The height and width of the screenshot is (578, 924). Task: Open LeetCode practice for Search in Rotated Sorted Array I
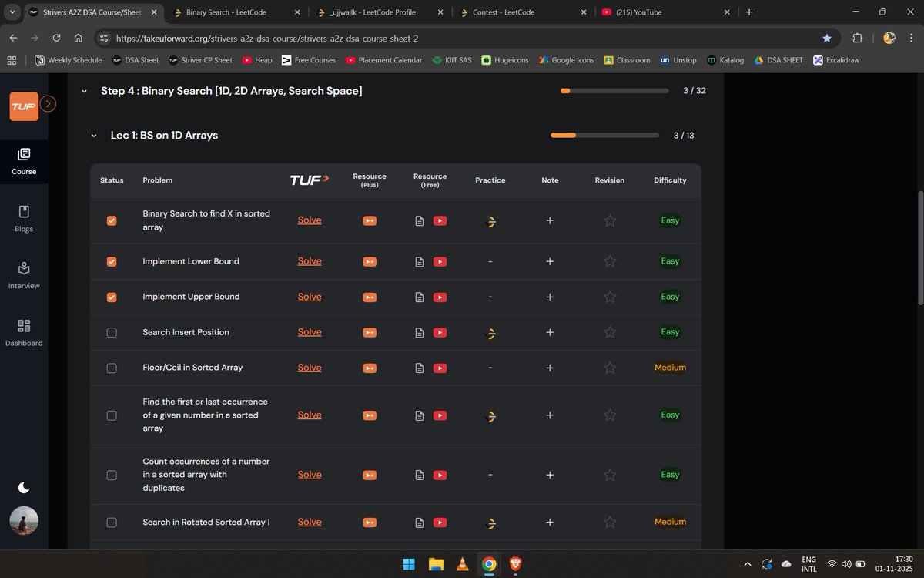(x=491, y=523)
